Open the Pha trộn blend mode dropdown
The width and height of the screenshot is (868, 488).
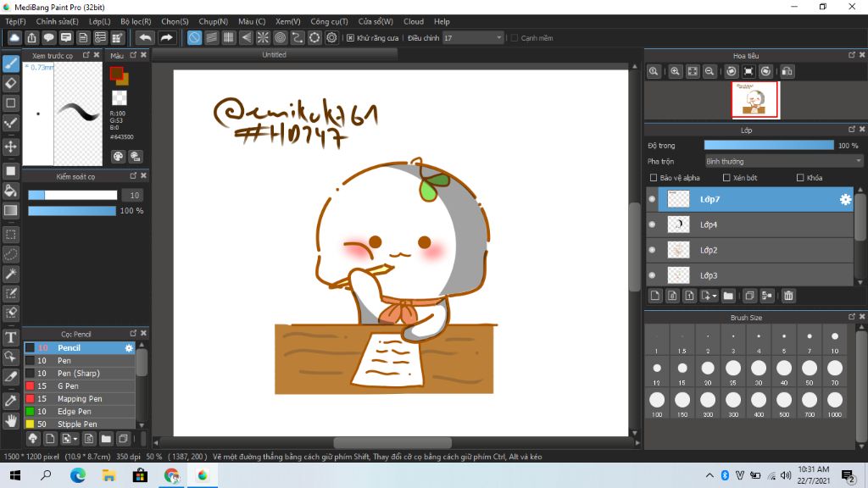pyautogui.click(x=783, y=162)
